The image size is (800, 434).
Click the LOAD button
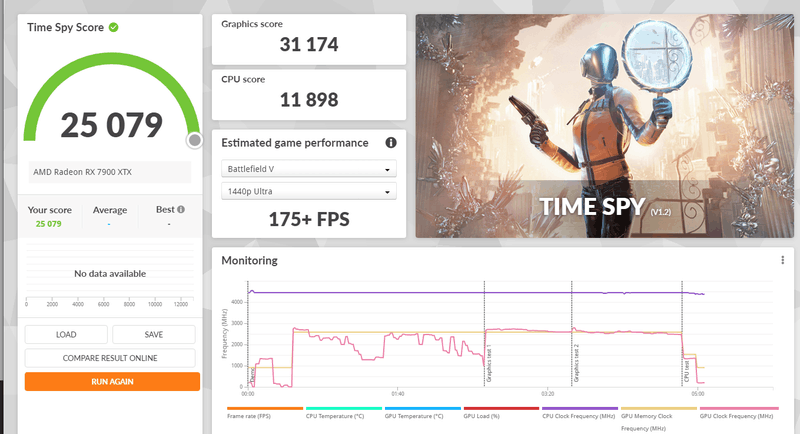(x=66, y=335)
